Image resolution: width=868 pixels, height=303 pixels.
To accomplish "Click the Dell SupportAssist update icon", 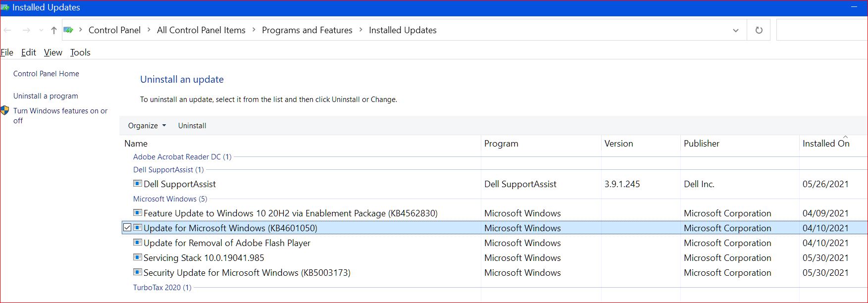I will (138, 184).
